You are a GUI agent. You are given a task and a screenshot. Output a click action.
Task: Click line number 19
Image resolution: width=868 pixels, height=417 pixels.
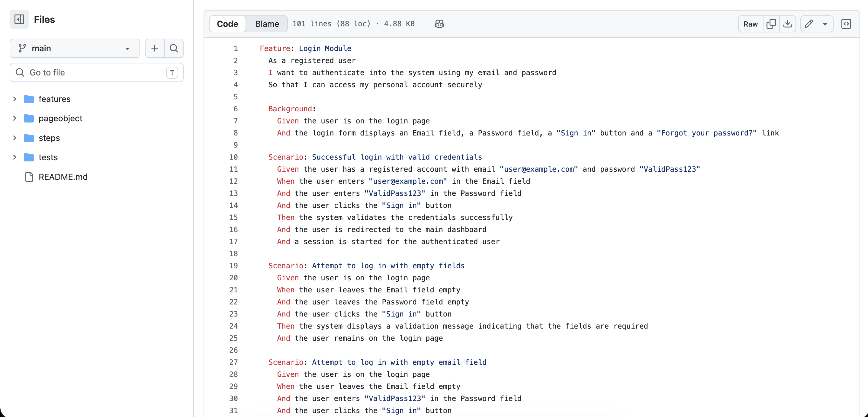[x=233, y=266]
